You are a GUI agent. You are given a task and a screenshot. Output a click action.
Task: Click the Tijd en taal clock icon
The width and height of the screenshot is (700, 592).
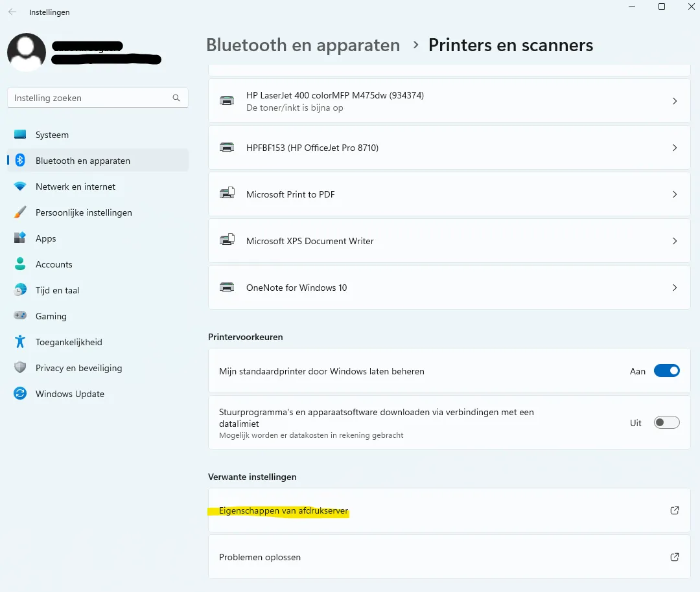[20, 290]
